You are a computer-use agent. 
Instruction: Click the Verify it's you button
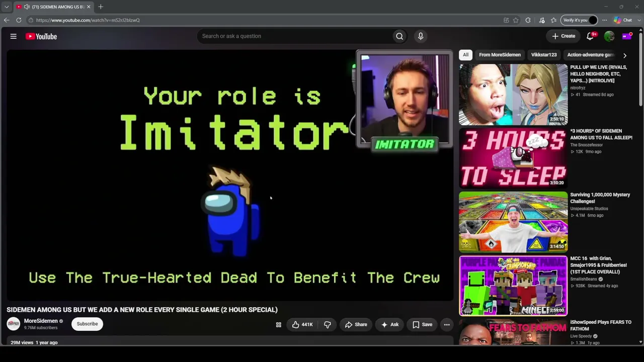click(579, 20)
